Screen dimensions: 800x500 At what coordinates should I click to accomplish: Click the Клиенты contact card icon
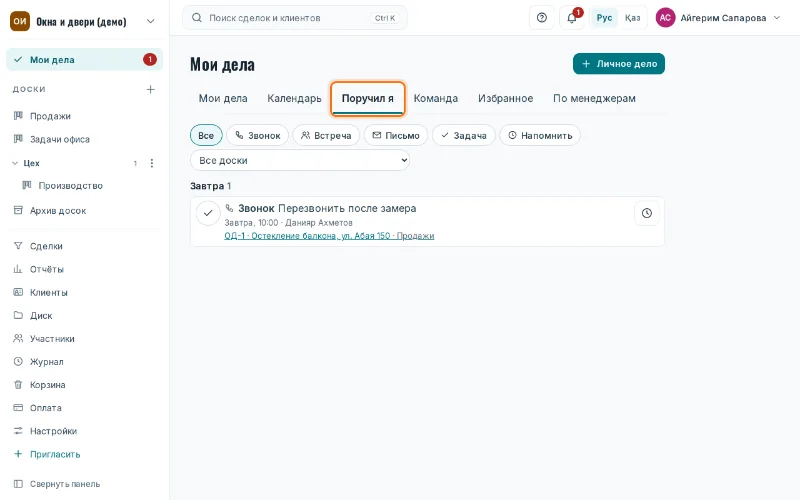[18, 292]
